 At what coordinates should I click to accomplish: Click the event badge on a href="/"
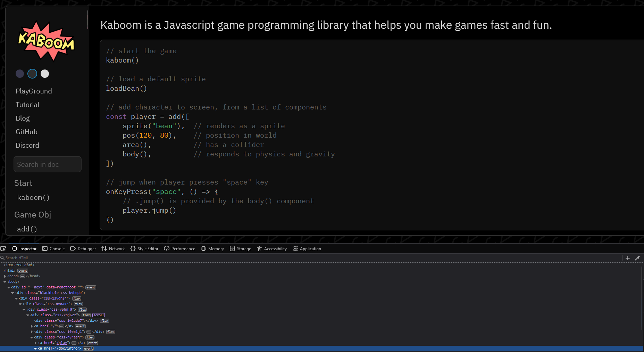coord(81,326)
